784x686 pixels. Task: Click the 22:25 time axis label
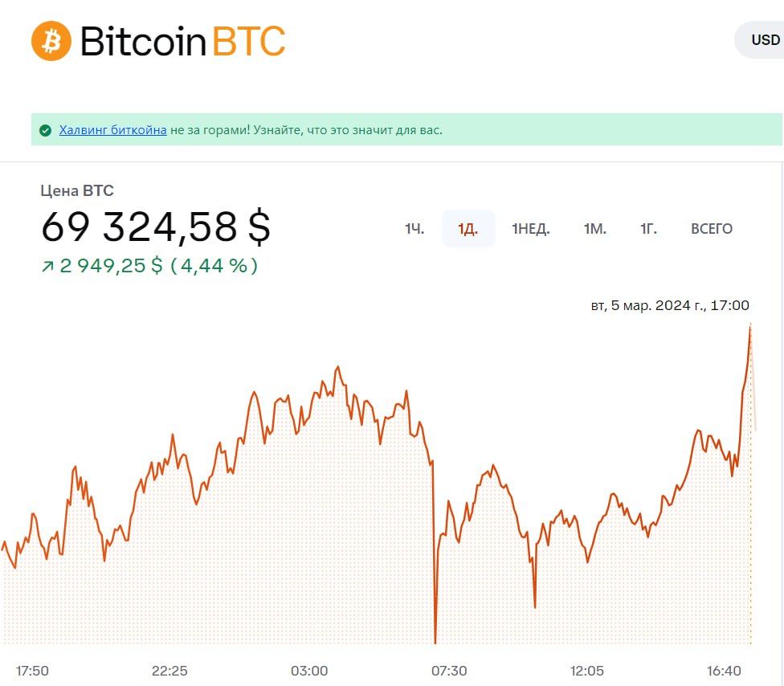click(169, 671)
